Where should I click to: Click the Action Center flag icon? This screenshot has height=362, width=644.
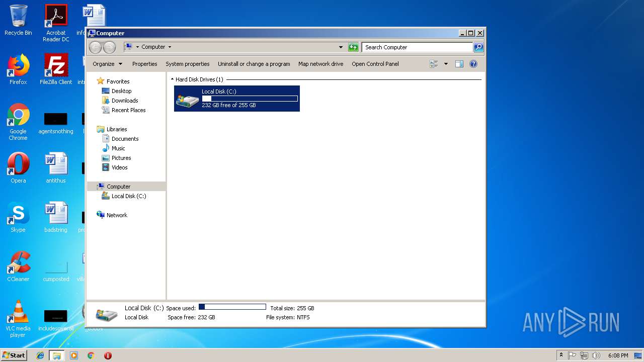click(x=572, y=355)
